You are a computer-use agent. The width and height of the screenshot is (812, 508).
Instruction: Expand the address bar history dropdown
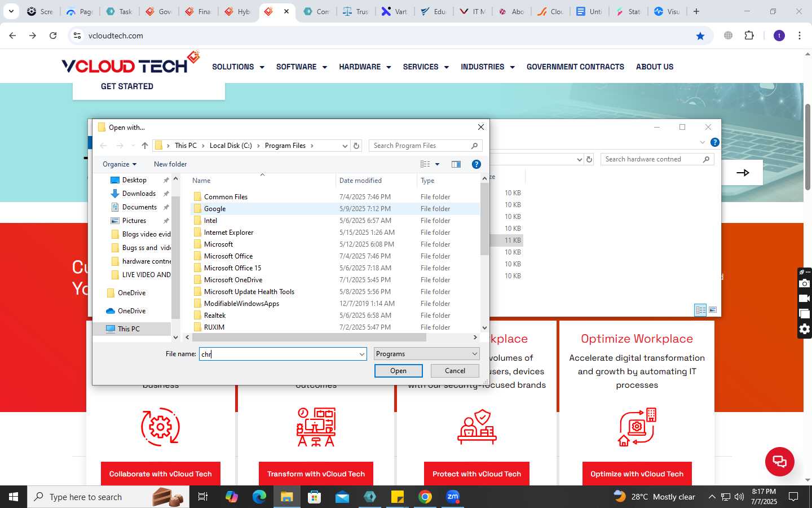point(345,146)
